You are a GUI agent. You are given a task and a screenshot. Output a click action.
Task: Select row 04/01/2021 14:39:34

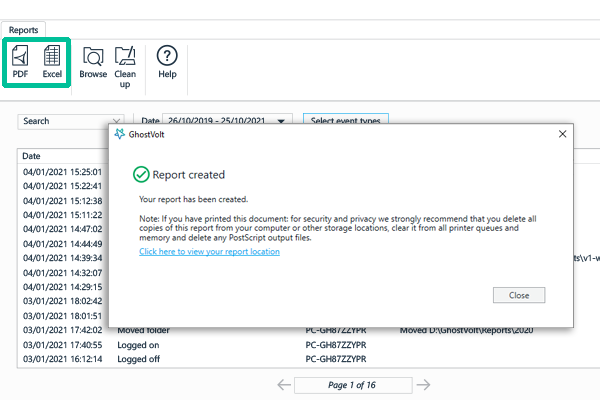point(62,258)
